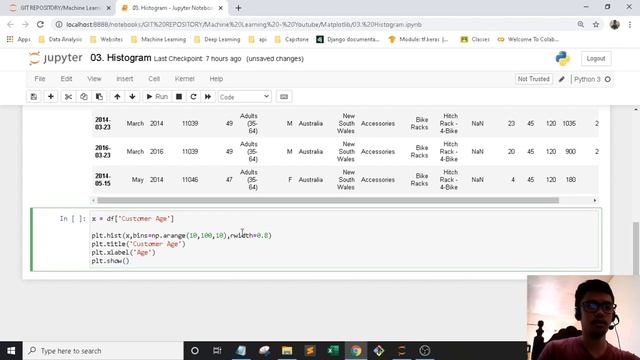Move selected cell down arrow
Image resolution: width=640 pixels, height=360 pixels.
click(132, 97)
